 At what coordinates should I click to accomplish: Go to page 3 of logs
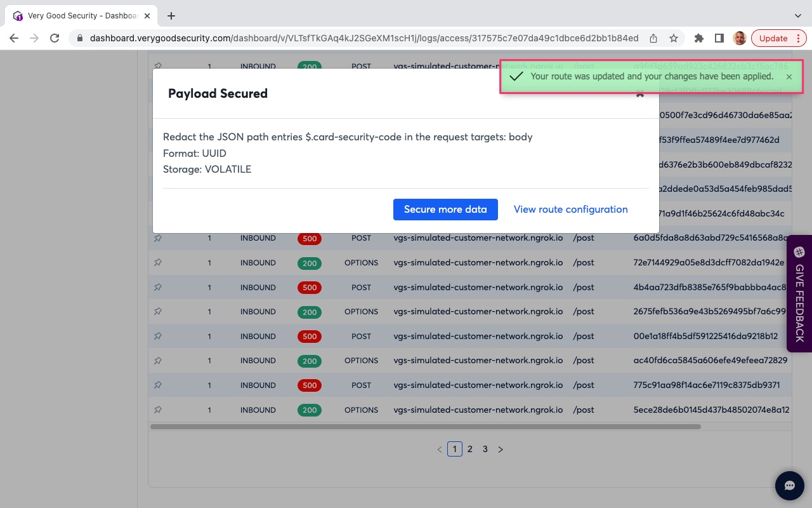[485, 449]
